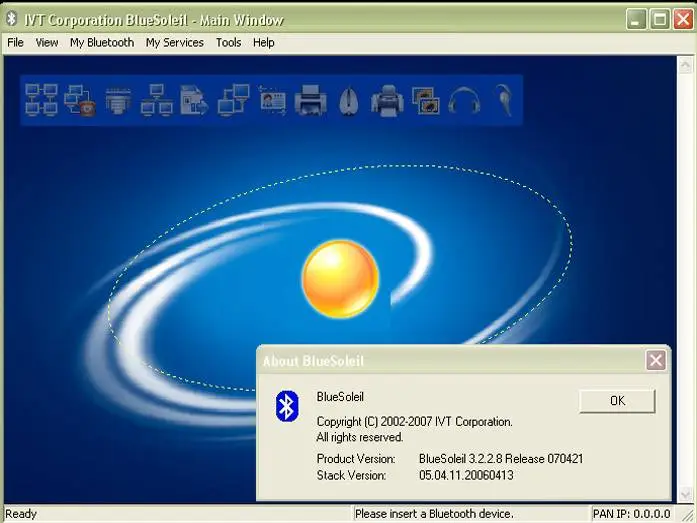697x523 pixels.
Task: Select the Bluetooth mouse HID icon
Action: pos(349,101)
